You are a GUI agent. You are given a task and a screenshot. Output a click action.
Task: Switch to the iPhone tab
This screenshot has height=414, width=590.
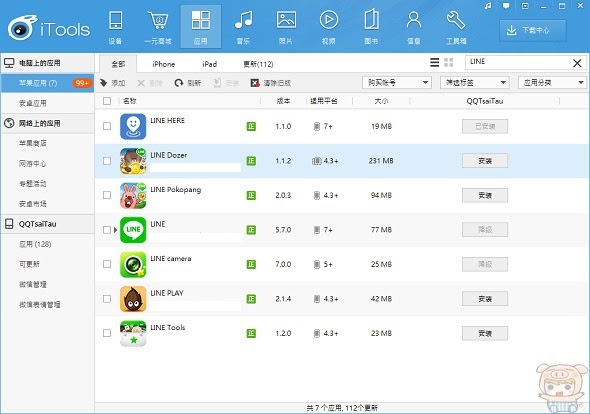tap(164, 64)
